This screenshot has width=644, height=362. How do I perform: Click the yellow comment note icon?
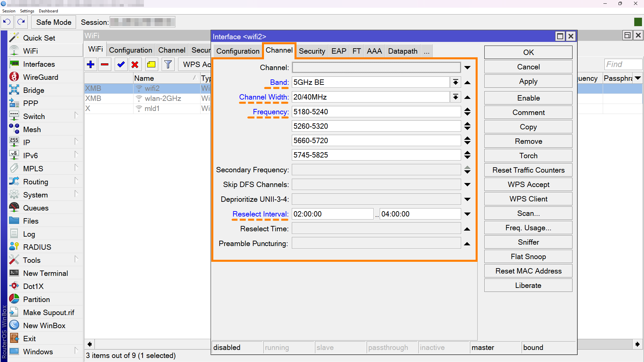151,64
